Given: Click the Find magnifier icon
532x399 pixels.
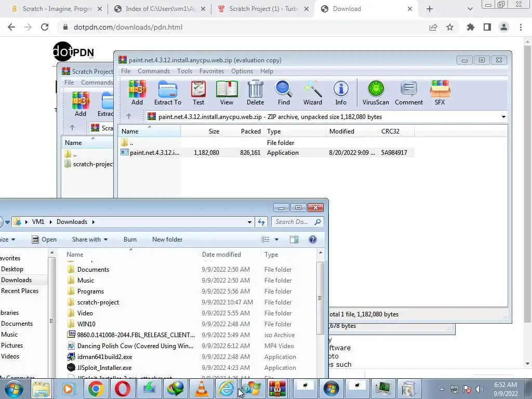Looking at the screenshot, I should [284, 93].
